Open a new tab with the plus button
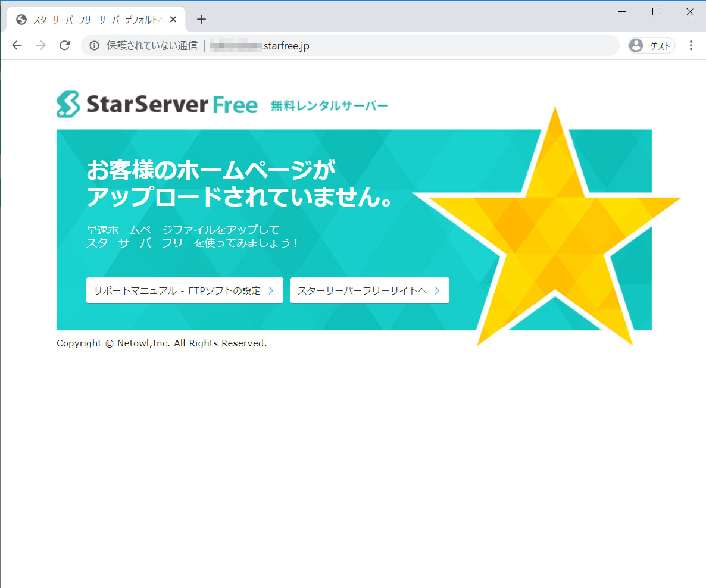Image resolution: width=706 pixels, height=588 pixels. (x=201, y=20)
